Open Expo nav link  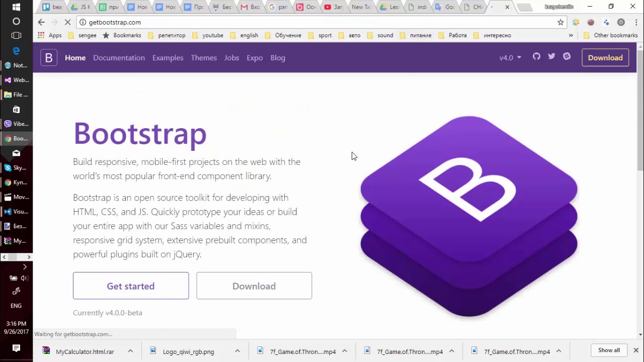255,58
